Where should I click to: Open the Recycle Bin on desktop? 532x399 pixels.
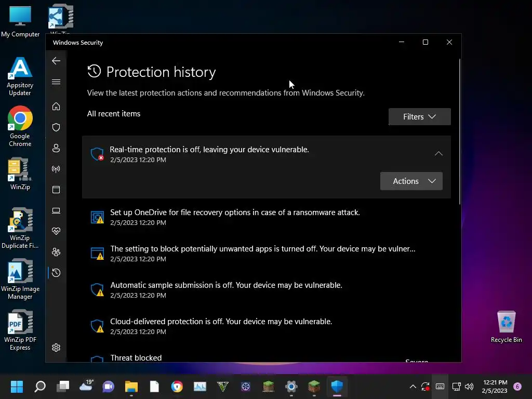coord(506,327)
